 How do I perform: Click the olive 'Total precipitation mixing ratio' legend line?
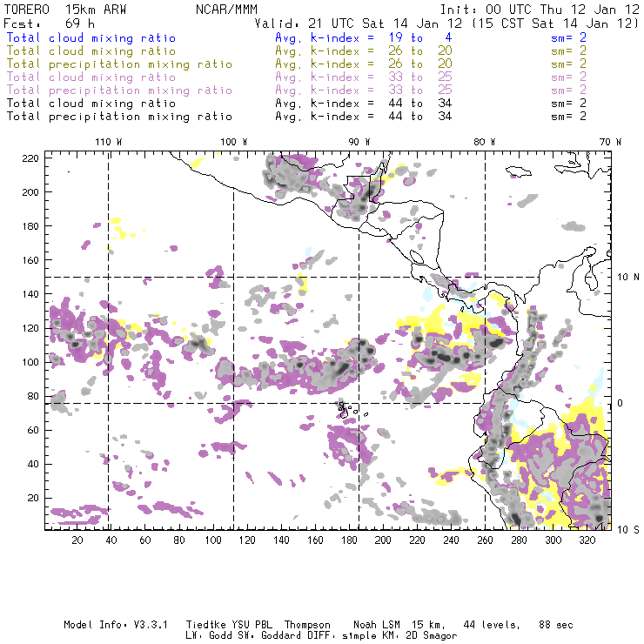(119, 64)
